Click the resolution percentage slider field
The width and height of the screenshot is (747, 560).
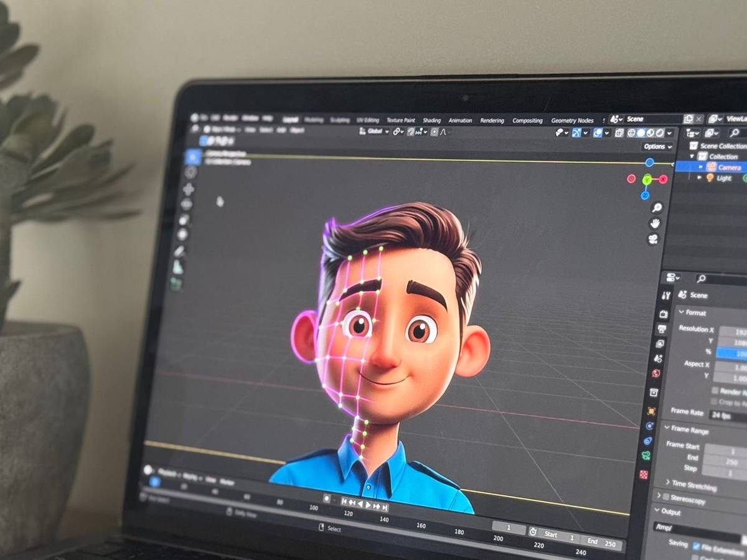pos(730,353)
